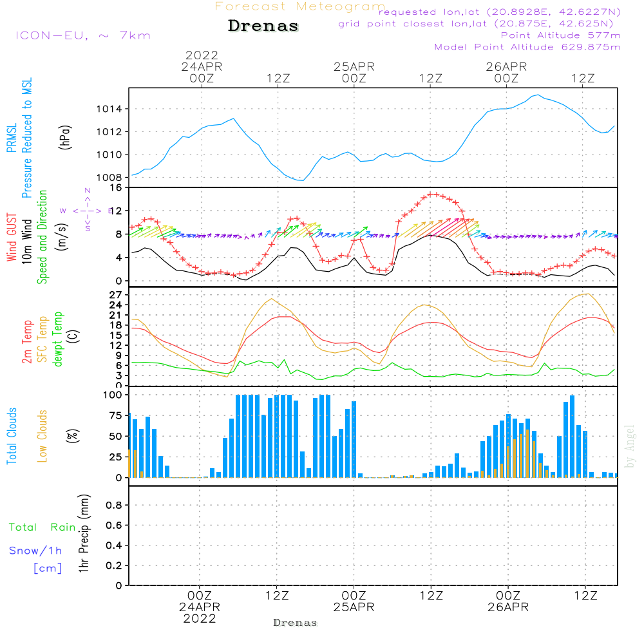Viewport: 644px width, 644px height.
Task: Click the '1hr Precip (mm)' axis label
Action: (84, 533)
